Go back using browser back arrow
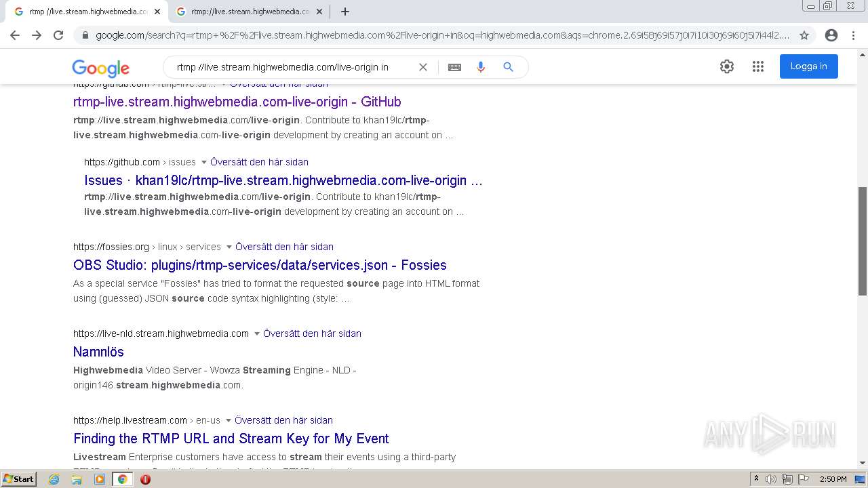 15,35
